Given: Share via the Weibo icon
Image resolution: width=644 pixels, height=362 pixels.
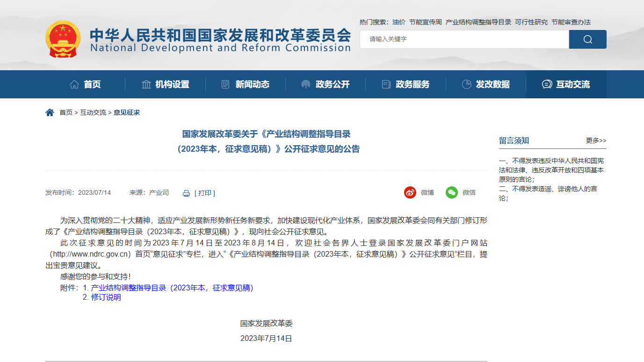Looking at the screenshot, I should point(410,192).
